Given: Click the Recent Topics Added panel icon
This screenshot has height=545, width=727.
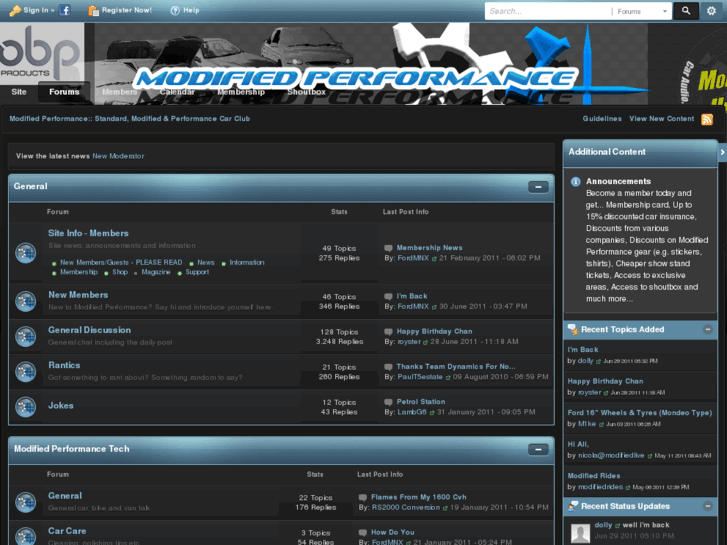Looking at the screenshot, I should coord(573,329).
